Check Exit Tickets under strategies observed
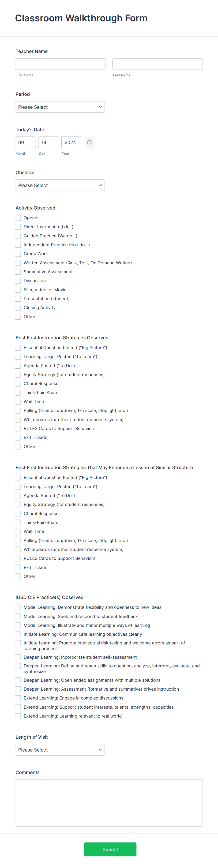The width and height of the screenshot is (218, 868). [18, 437]
